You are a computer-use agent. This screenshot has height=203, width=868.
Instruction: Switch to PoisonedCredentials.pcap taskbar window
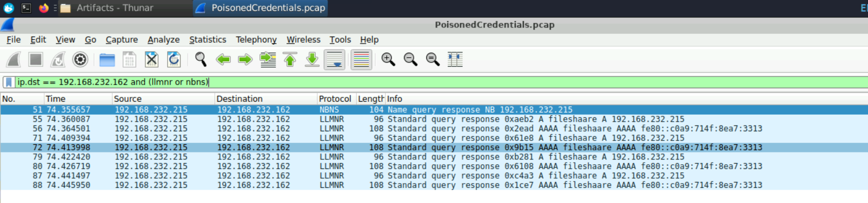tap(261, 8)
